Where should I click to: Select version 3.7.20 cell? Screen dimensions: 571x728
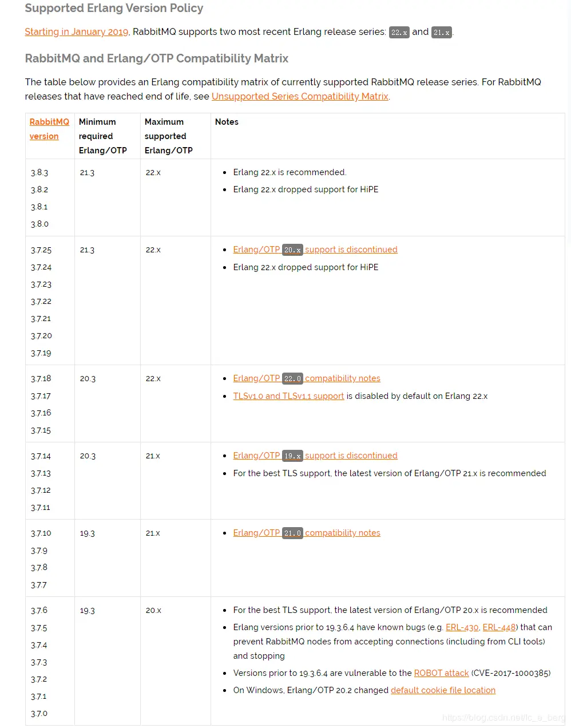[x=41, y=336]
